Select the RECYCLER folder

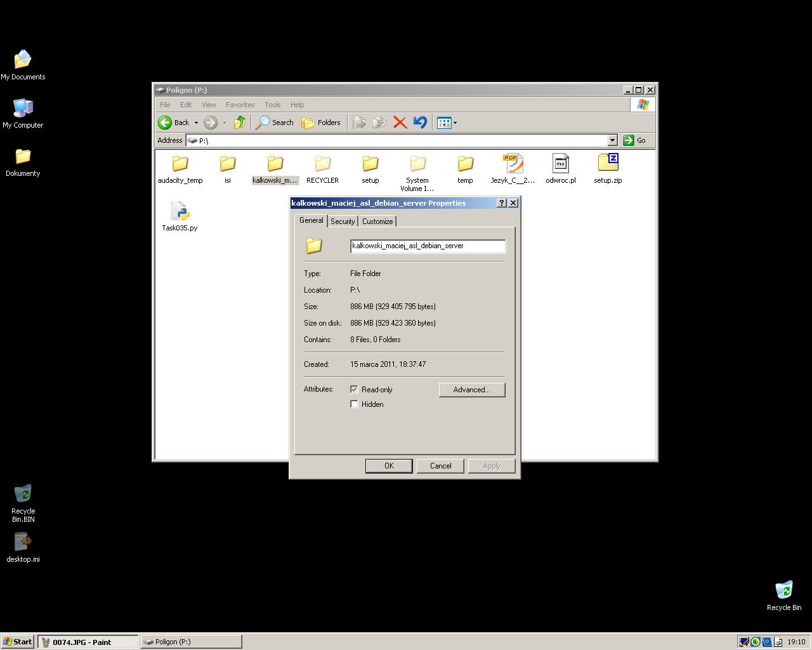(322, 169)
